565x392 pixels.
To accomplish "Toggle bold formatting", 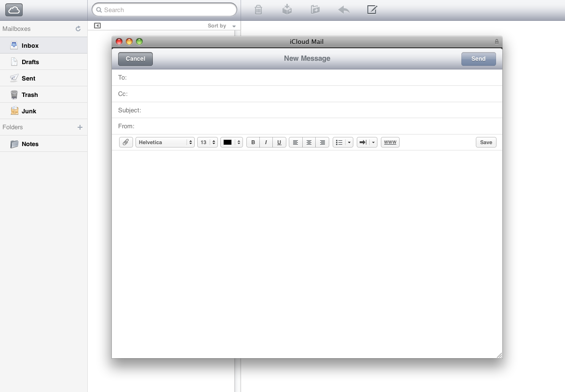I will coord(253,142).
